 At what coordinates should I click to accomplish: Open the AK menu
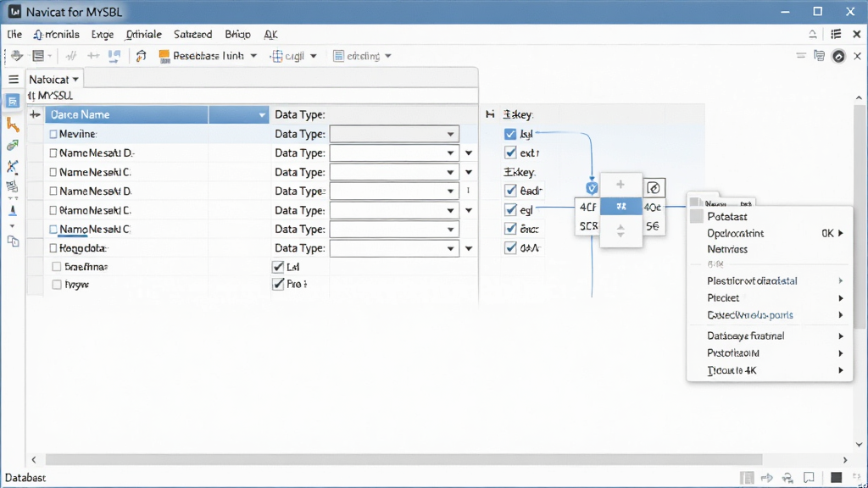270,34
